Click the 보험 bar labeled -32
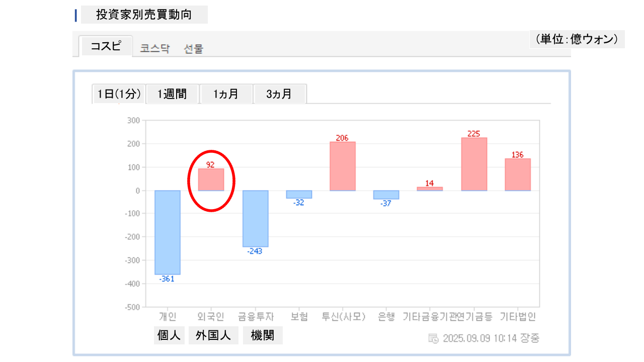Screen dimensions: 644x362 299,194
